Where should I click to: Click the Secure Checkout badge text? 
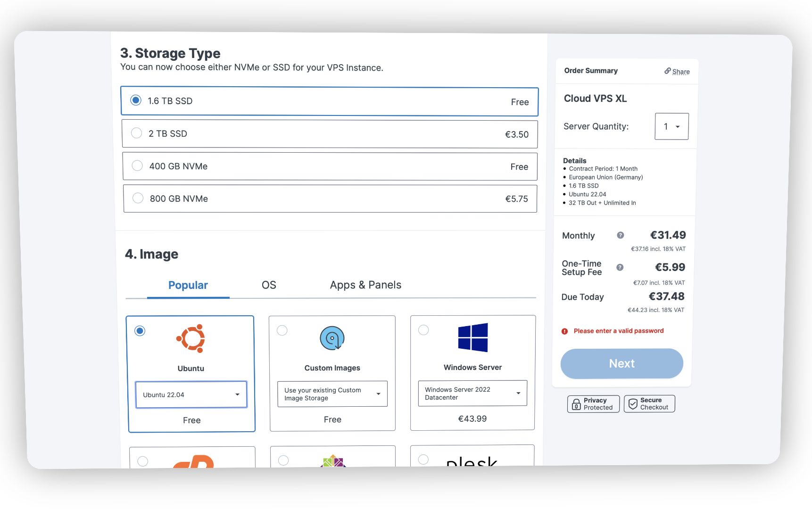(x=654, y=403)
